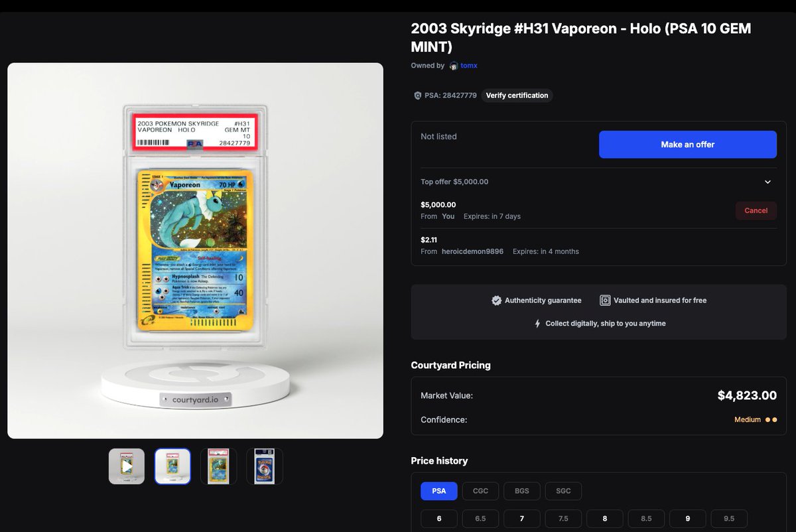This screenshot has height=532, width=796.
Task: Click the Top offer $5,000.00 label
Action: [454, 182]
